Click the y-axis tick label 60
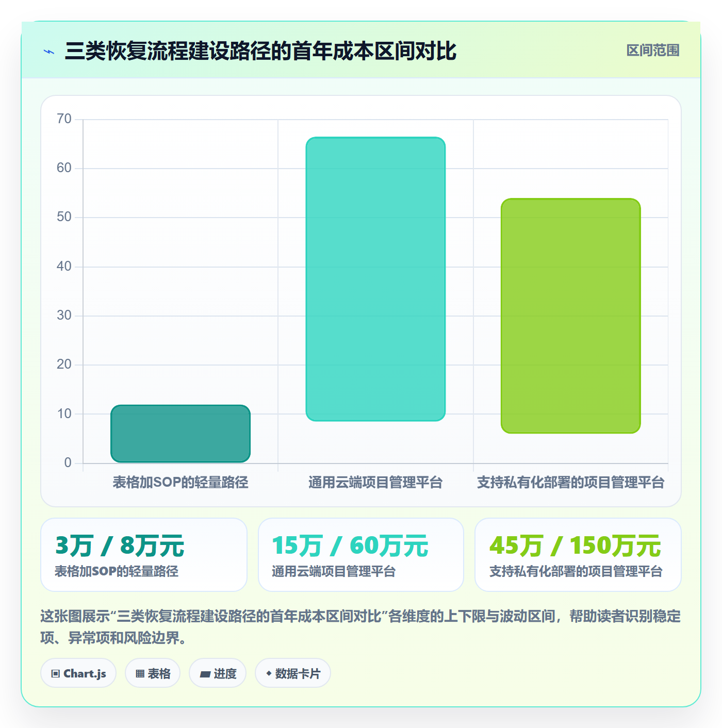This screenshot has height=728, width=722. point(64,168)
